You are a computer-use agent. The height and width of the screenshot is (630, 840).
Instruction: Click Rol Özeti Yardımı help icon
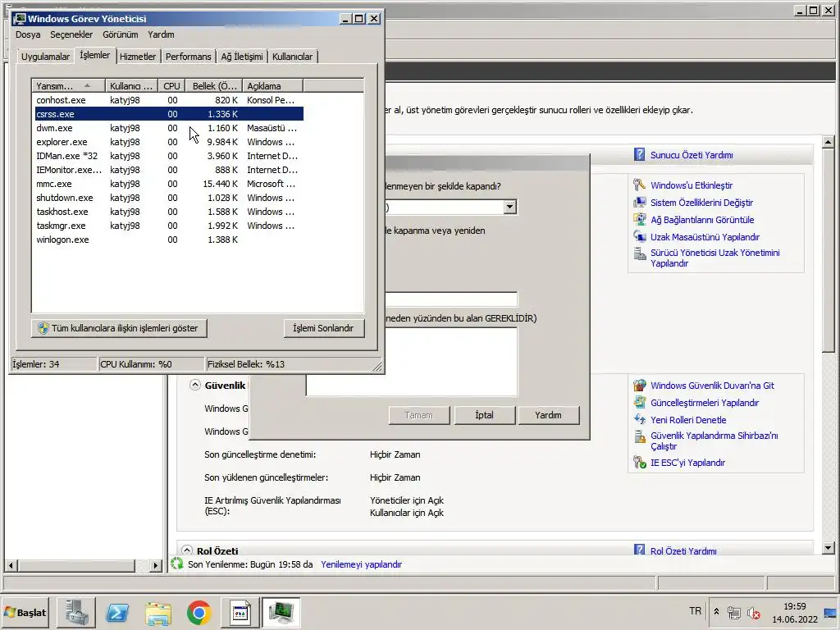click(639, 550)
